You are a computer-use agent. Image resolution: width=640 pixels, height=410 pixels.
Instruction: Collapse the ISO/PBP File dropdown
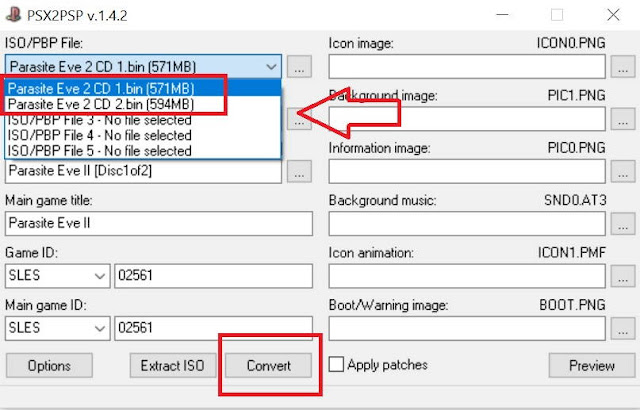pos(271,67)
